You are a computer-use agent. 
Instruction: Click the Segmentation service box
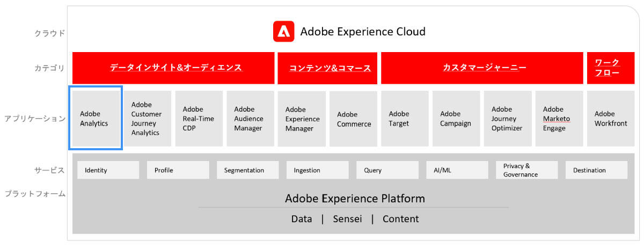click(x=247, y=170)
